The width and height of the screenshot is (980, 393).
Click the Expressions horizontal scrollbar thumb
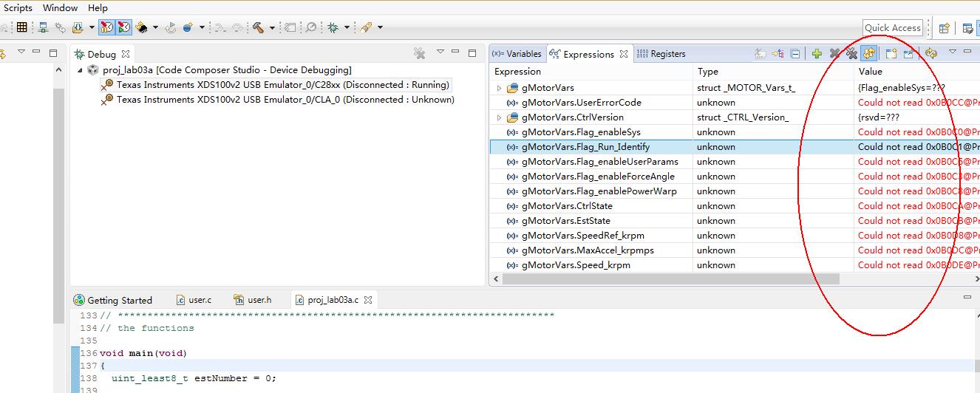(670, 279)
